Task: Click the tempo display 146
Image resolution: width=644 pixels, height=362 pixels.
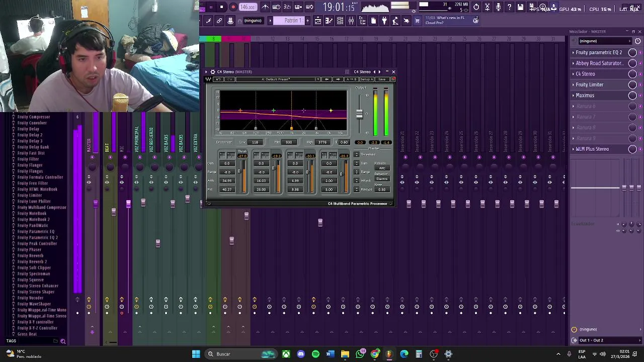Action: pyautogui.click(x=248, y=7)
